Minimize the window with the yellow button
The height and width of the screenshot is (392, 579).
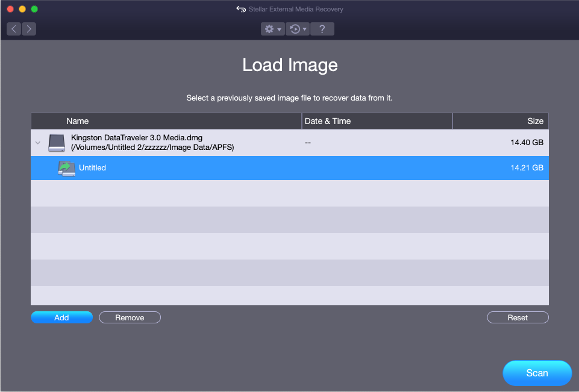click(22, 9)
